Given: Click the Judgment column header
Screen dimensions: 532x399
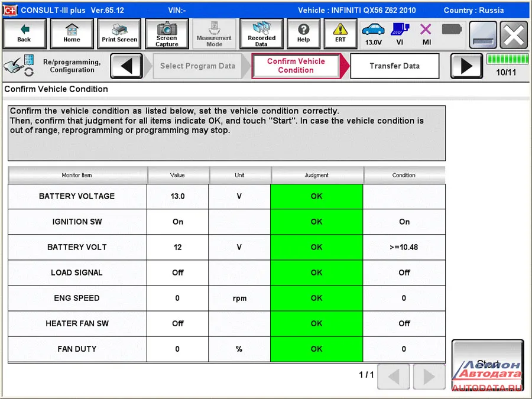Looking at the screenshot, I should point(317,175).
